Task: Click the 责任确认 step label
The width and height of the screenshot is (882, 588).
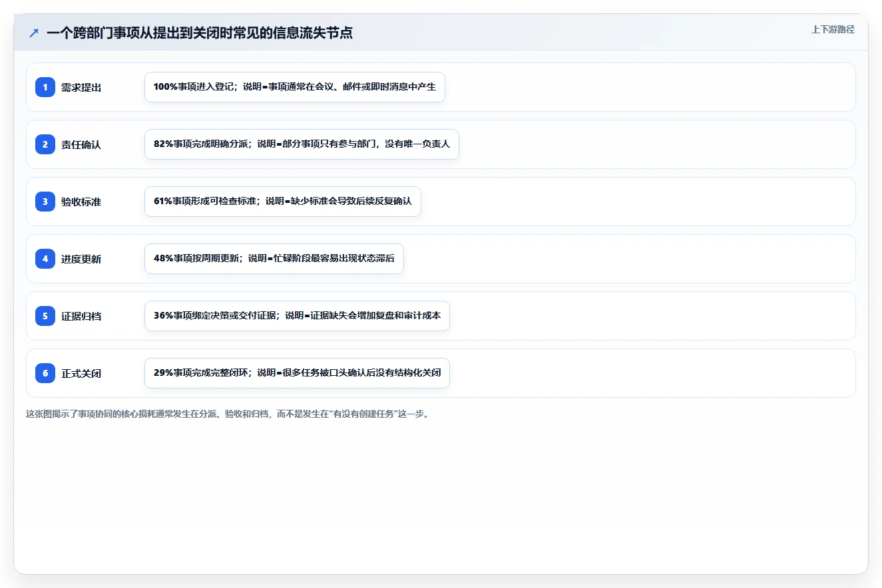Action: (x=81, y=144)
